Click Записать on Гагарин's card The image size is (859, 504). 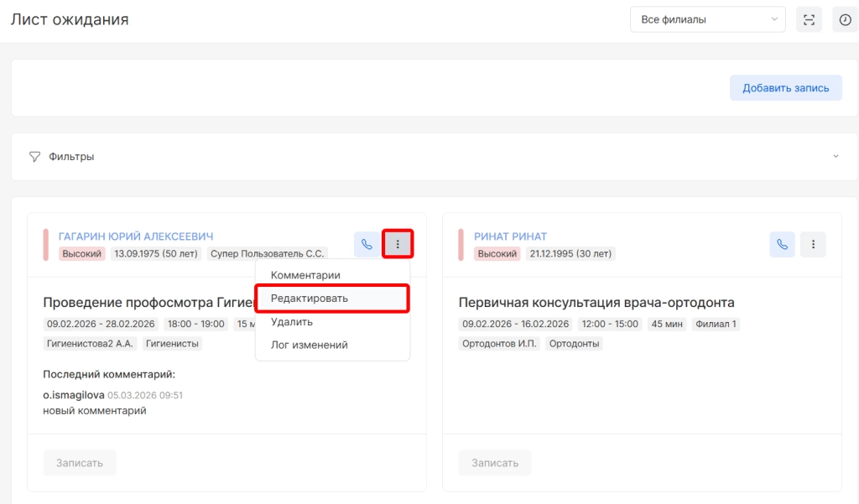coord(80,463)
